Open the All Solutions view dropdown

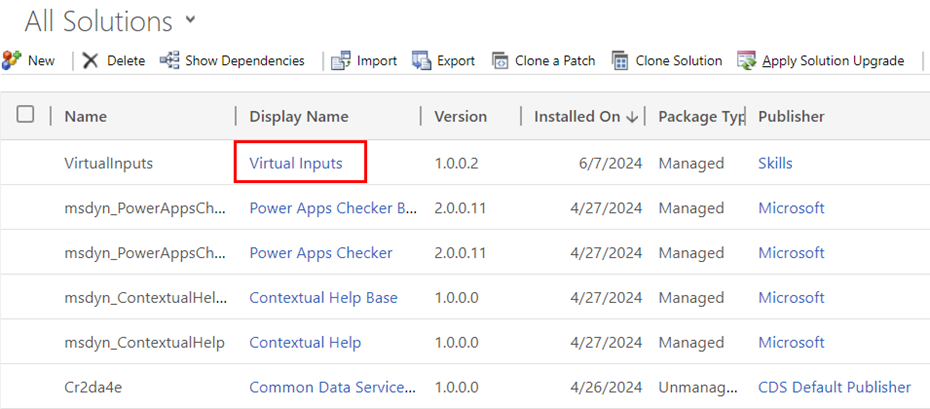point(191,20)
